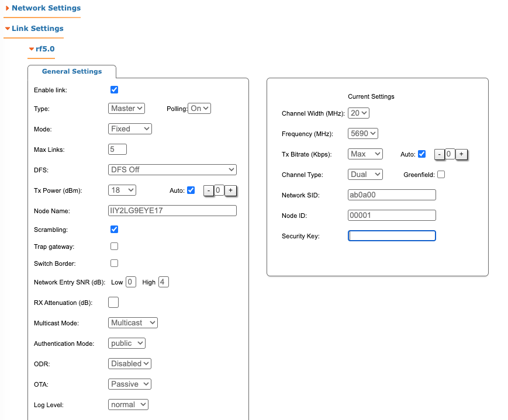Check the Greenfield checkbox
This screenshot has height=420, width=508.
[x=441, y=175]
